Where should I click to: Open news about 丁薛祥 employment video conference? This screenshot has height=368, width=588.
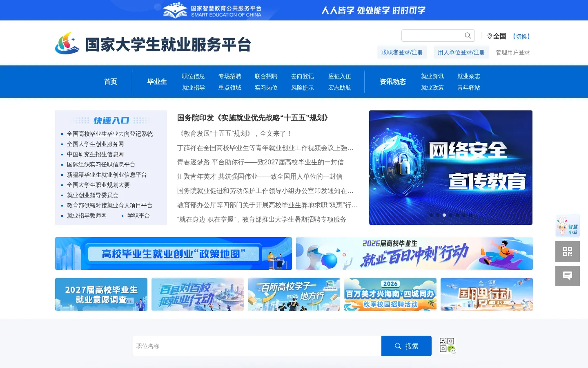[265, 148]
